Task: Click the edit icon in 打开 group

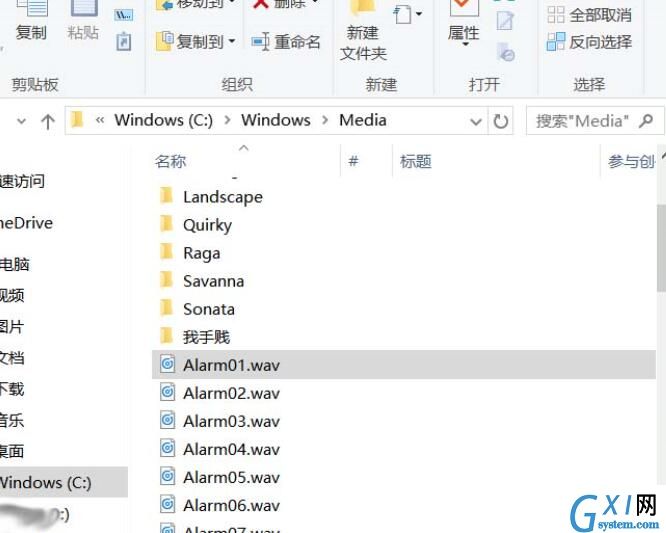Action: [x=505, y=20]
